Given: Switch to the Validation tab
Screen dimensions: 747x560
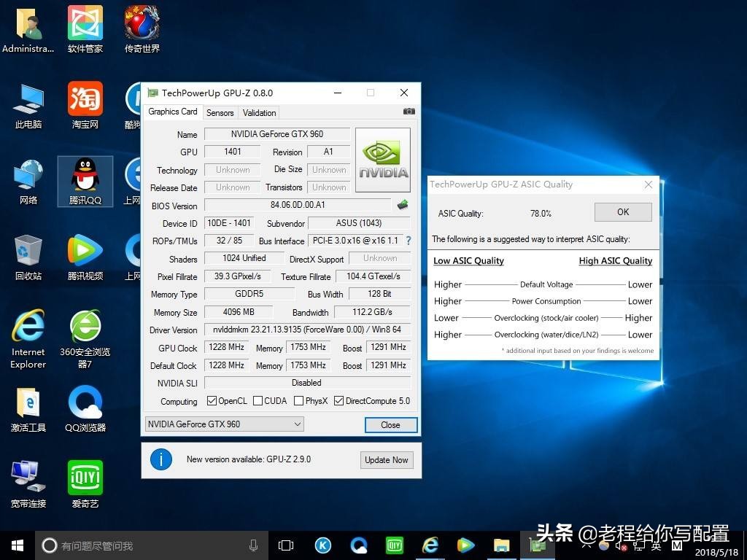Looking at the screenshot, I should pos(259,113).
